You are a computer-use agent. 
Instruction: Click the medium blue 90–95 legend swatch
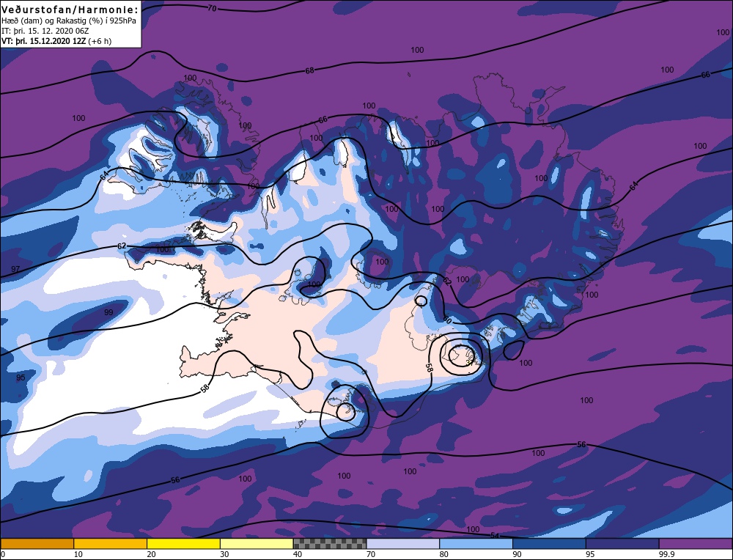pos(549,543)
